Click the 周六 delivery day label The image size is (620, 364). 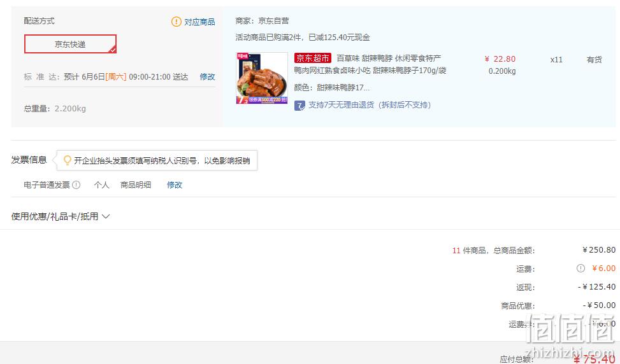[116, 76]
